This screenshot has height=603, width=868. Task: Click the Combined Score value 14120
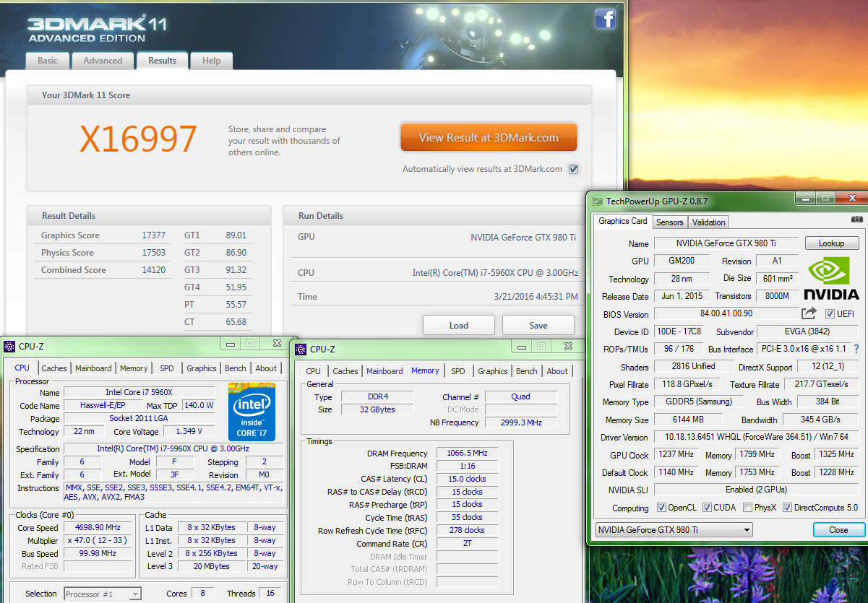pyautogui.click(x=153, y=270)
